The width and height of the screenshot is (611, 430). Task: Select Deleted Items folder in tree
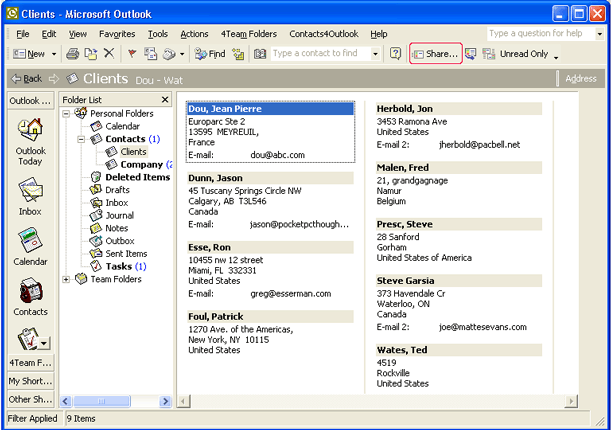click(137, 177)
